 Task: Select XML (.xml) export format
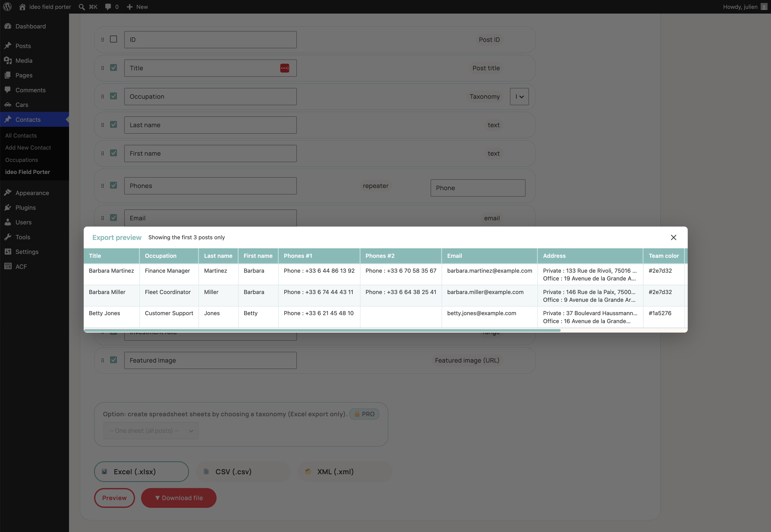click(x=345, y=472)
